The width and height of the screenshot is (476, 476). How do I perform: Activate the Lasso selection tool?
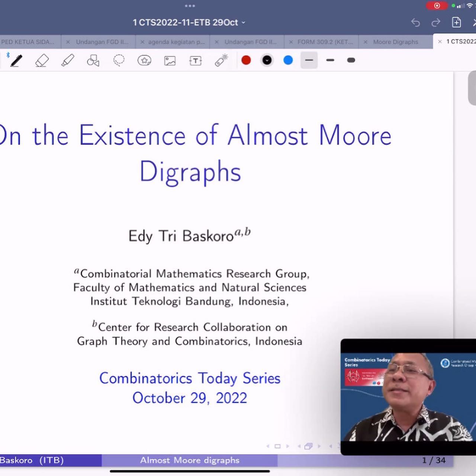click(x=119, y=60)
